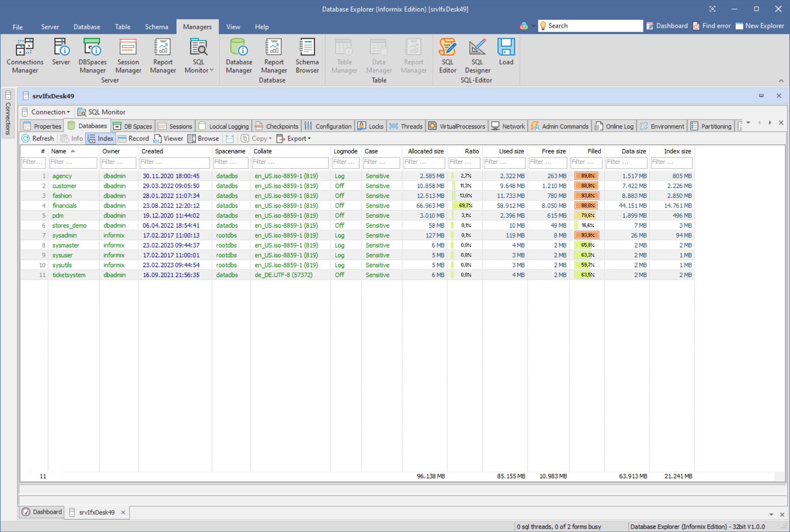Open the Server group Report Manager
Screen dimensions: 790x532
point(163,56)
